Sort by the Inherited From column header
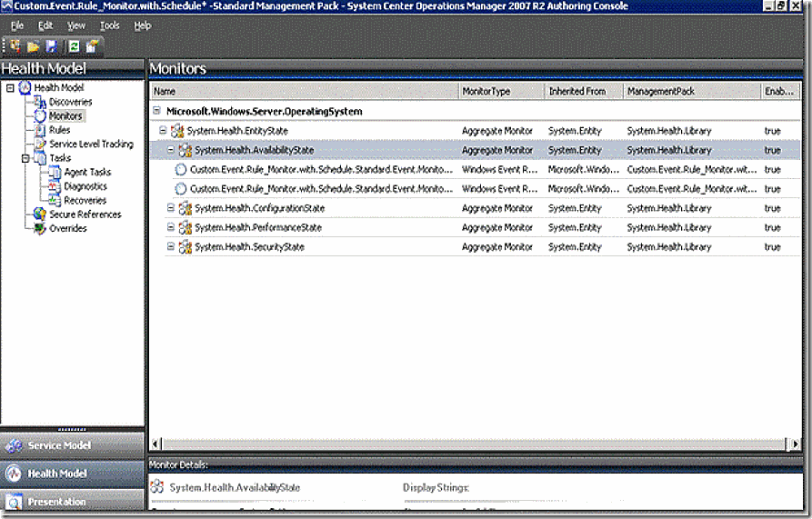This screenshot has height=519, width=812. click(584, 92)
